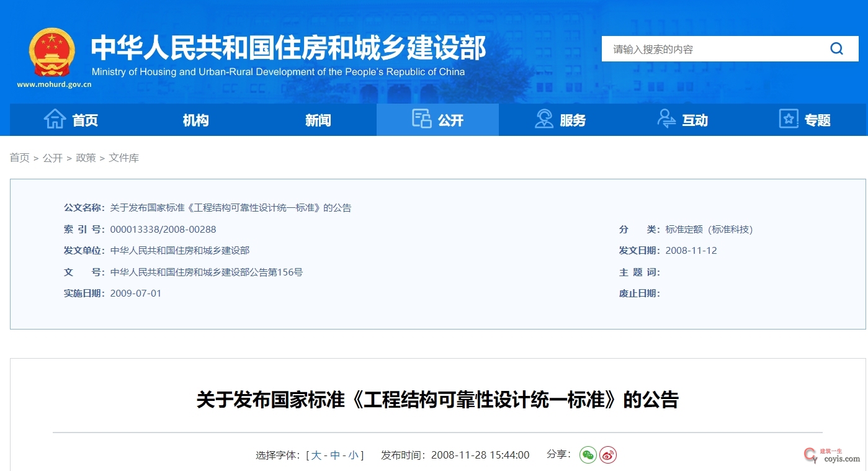Click the English ministry name subtitle
Viewport: 868px width, 471px height.
(x=278, y=72)
